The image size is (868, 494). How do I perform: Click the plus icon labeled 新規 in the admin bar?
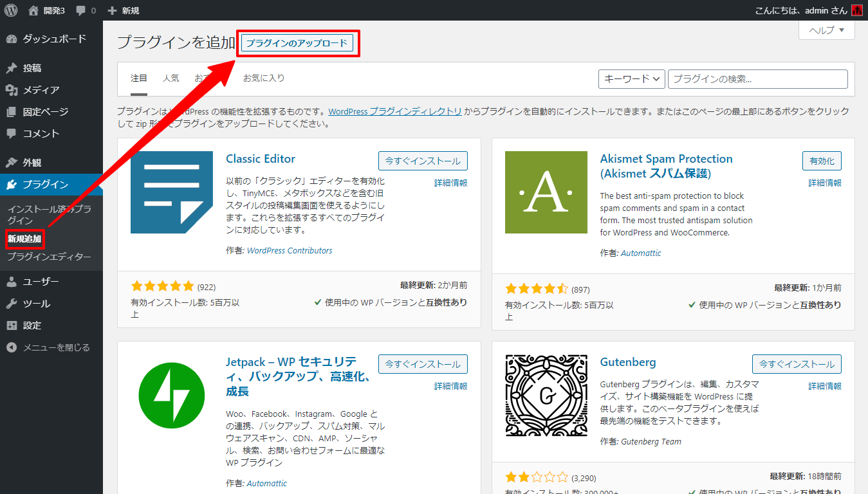(x=112, y=11)
